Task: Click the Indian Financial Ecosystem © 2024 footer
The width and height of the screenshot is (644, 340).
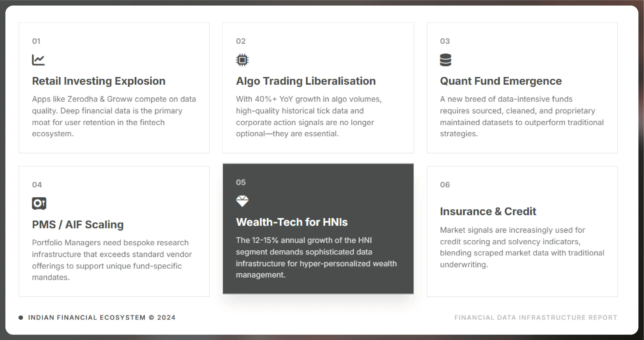Action: pos(102,317)
